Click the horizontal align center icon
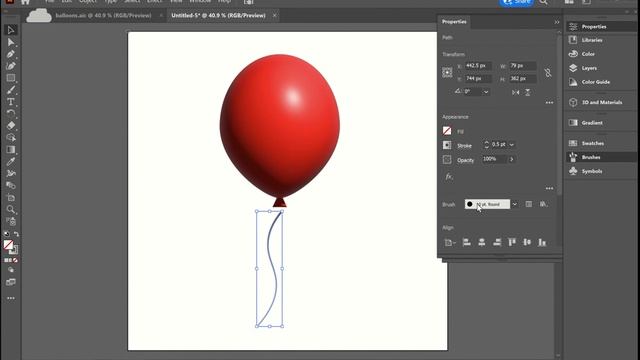This screenshot has height=360, width=640. click(x=482, y=242)
